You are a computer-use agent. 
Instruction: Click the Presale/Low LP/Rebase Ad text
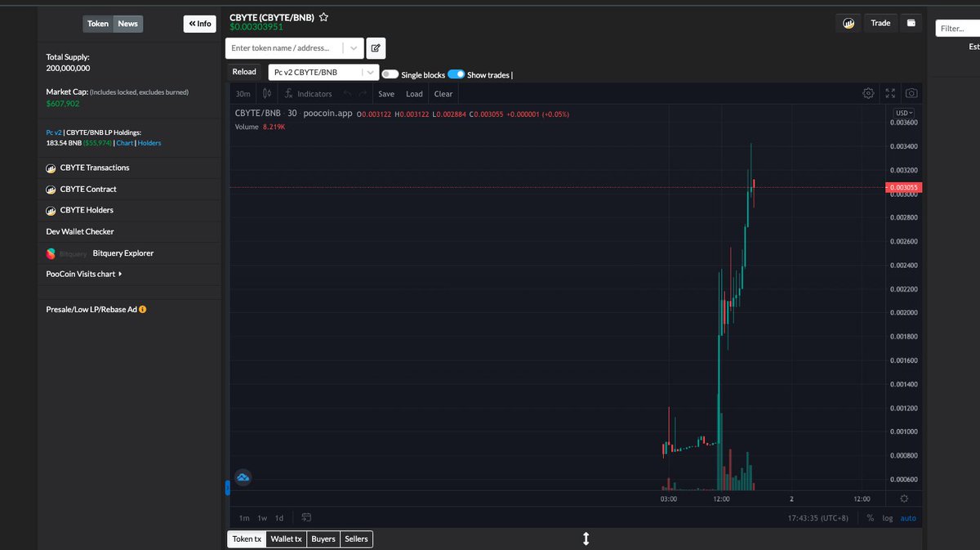(x=91, y=310)
